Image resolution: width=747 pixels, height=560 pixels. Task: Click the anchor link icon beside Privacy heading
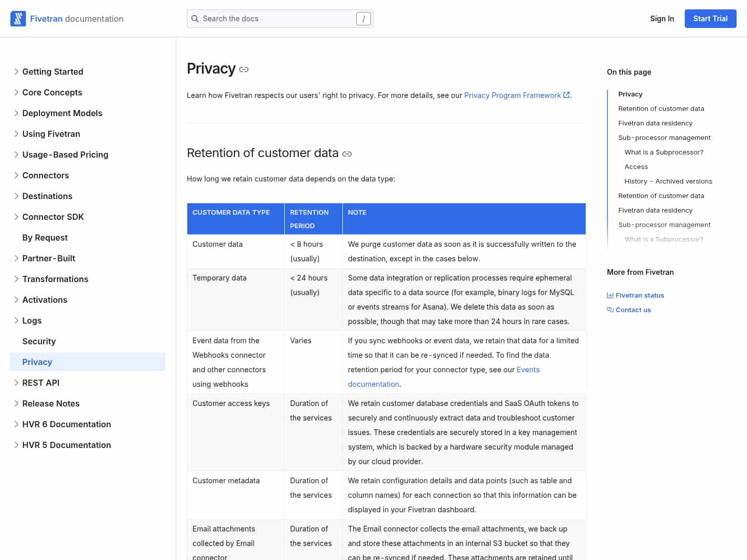[244, 69]
